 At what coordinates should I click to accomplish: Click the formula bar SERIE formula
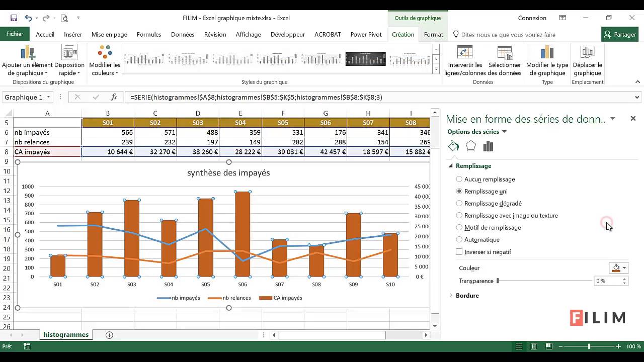pyautogui.click(x=256, y=97)
